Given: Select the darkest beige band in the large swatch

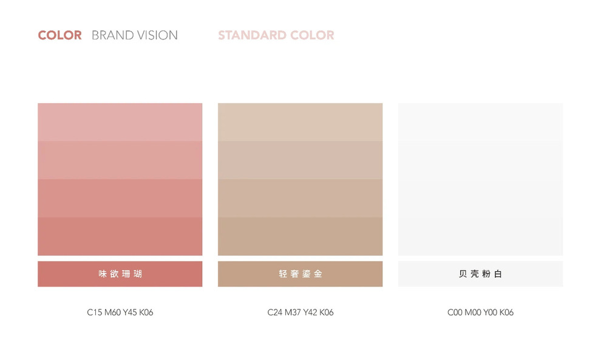Looking at the screenshot, I should 300,236.
